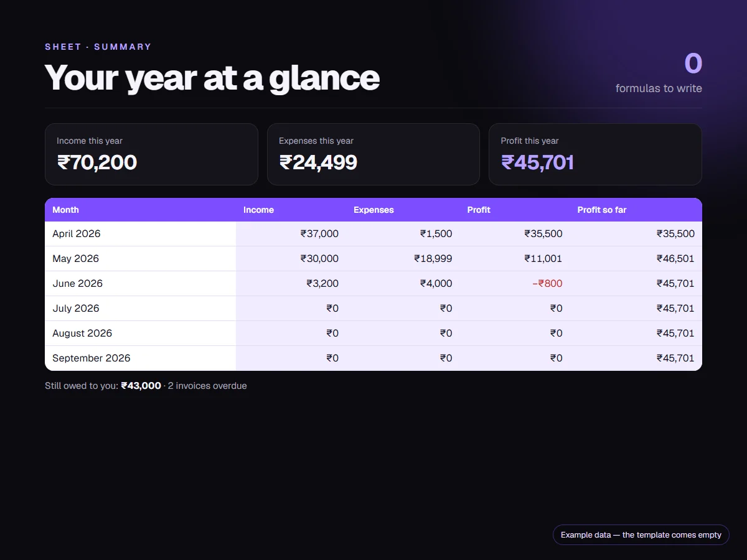747x560 pixels.
Task: Click April 2026 income ₹37,000
Action: click(319, 234)
